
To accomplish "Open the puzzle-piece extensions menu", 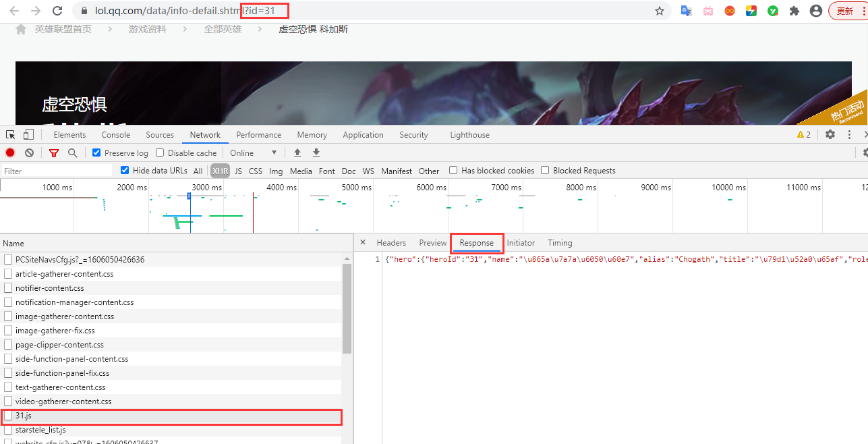I will (794, 11).
